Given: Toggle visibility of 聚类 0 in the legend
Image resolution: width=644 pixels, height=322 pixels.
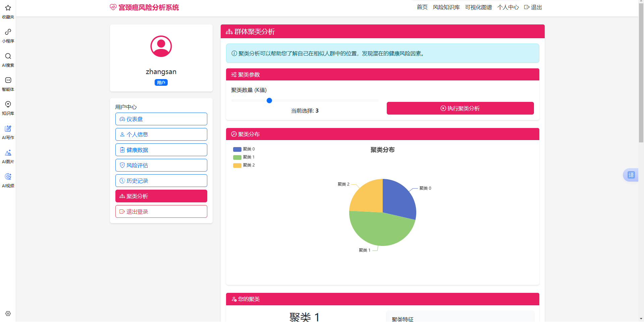Looking at the screenshot, I should pyautogui.click(x=244, y=149).
